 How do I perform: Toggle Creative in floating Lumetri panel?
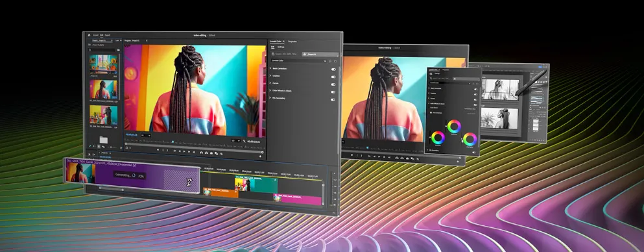tap(475, 95)
